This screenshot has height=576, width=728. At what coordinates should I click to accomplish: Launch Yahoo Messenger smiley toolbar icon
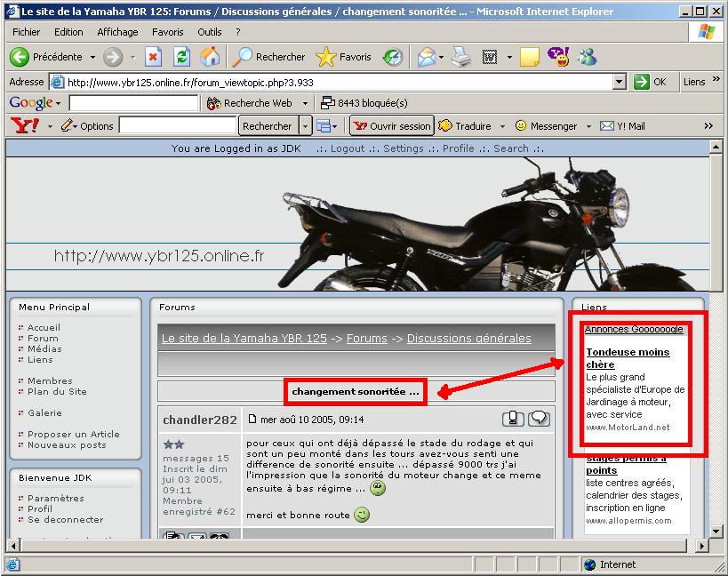[558, 57]
